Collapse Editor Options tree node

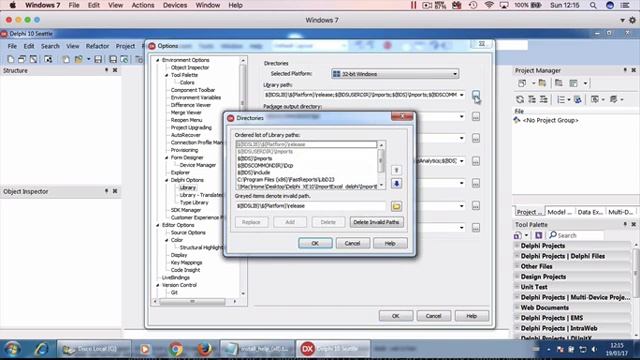click(x=158, y=225)
